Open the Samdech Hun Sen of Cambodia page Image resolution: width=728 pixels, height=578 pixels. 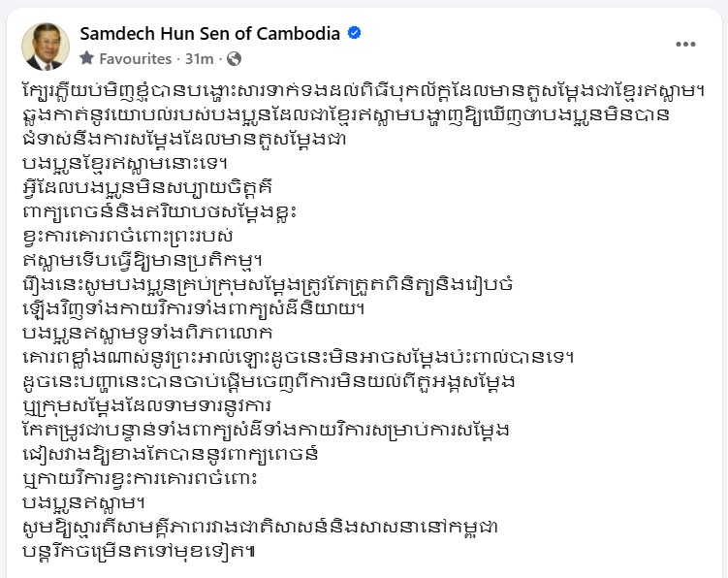pyautogui.click(x=209, y=34)
